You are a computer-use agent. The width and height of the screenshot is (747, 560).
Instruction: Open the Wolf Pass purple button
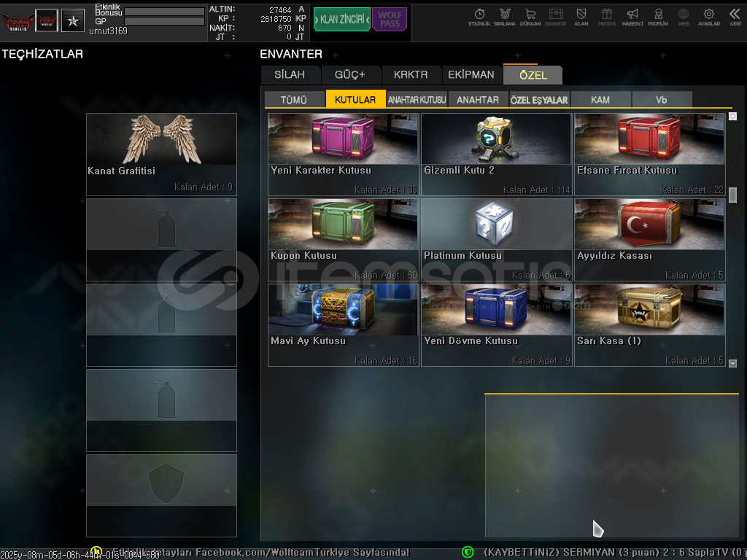tap(390, 20)
